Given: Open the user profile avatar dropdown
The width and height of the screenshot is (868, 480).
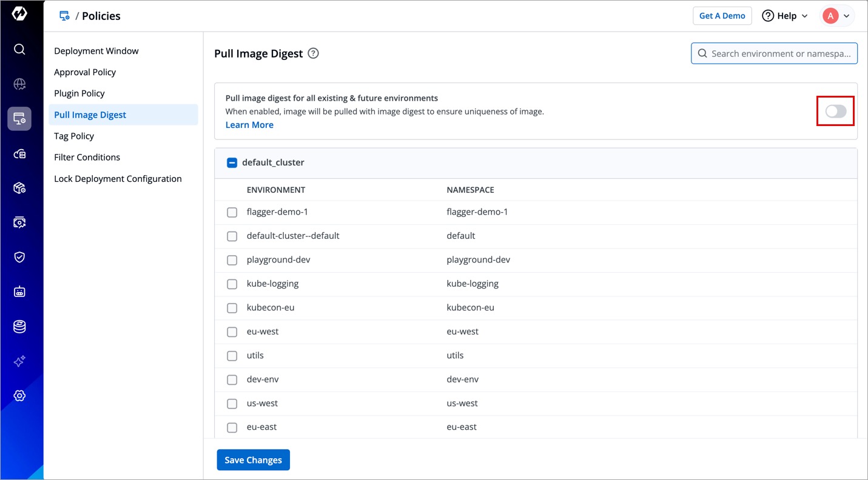Looking at the screenshot, I should [x=837, y=16].
